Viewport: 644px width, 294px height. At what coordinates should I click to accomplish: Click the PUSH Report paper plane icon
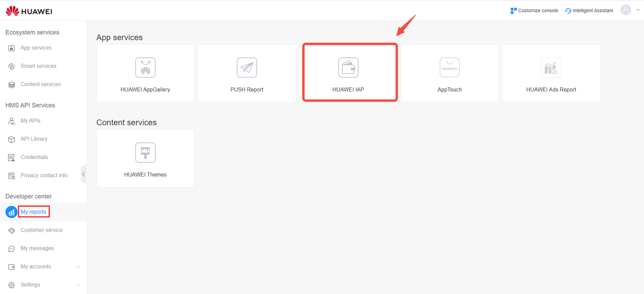(x=247, y=68)
